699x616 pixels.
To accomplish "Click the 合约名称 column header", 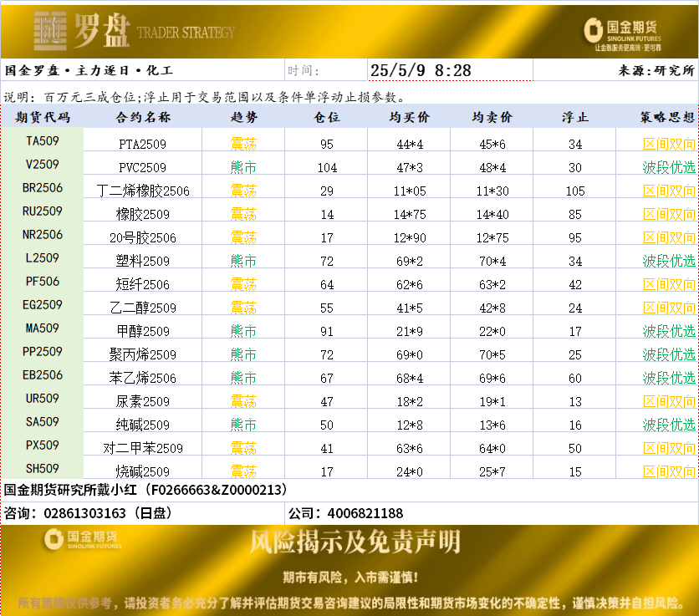I will pos(143,117).
